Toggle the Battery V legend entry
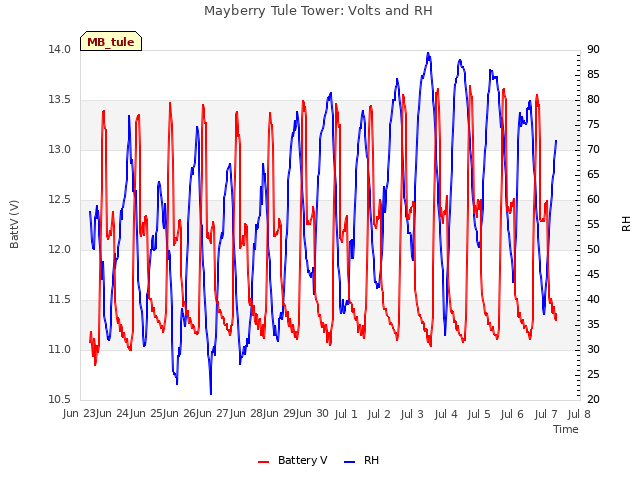The image size is (640, 480). [293, 460]
